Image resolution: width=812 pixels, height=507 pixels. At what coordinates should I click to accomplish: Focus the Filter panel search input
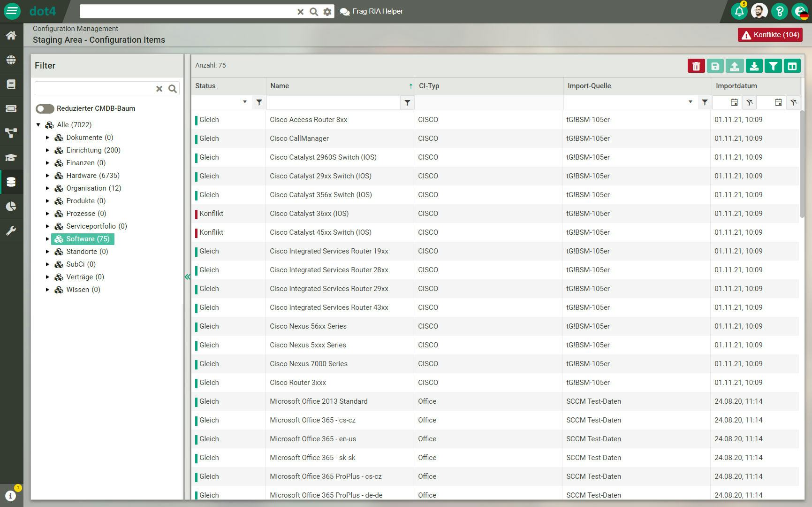(95, 88)
